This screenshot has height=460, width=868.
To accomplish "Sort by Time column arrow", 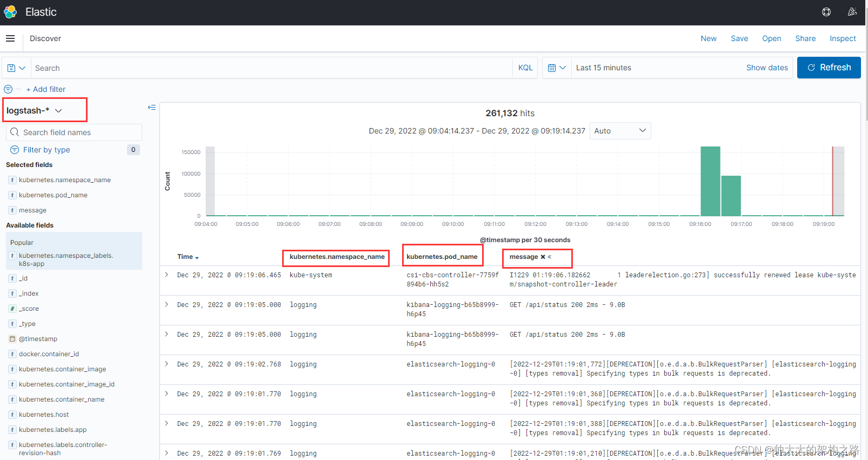I will click(197, 257).
